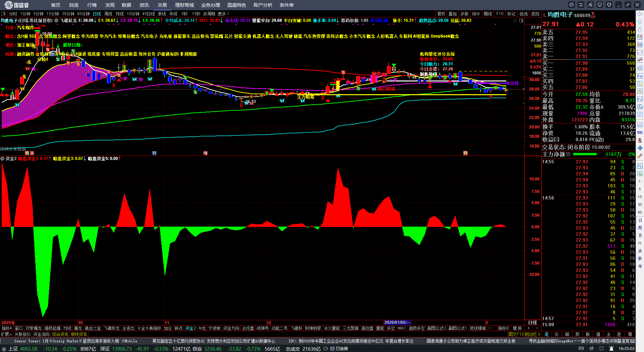Toggle 复权 price adjustment

(441, 14)
